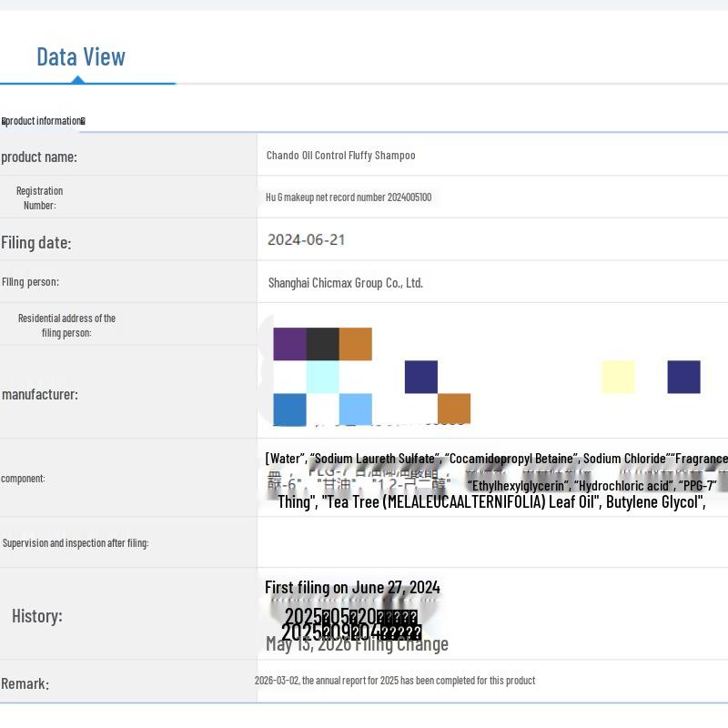728x728 pixels.
Task: Click the 'component:' label
Action: 23,479
